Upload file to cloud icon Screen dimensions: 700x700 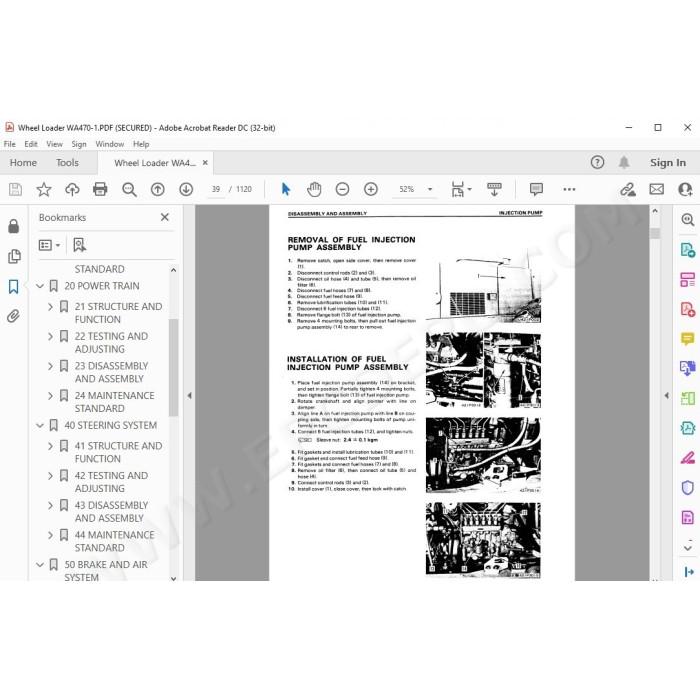(72, 189)
